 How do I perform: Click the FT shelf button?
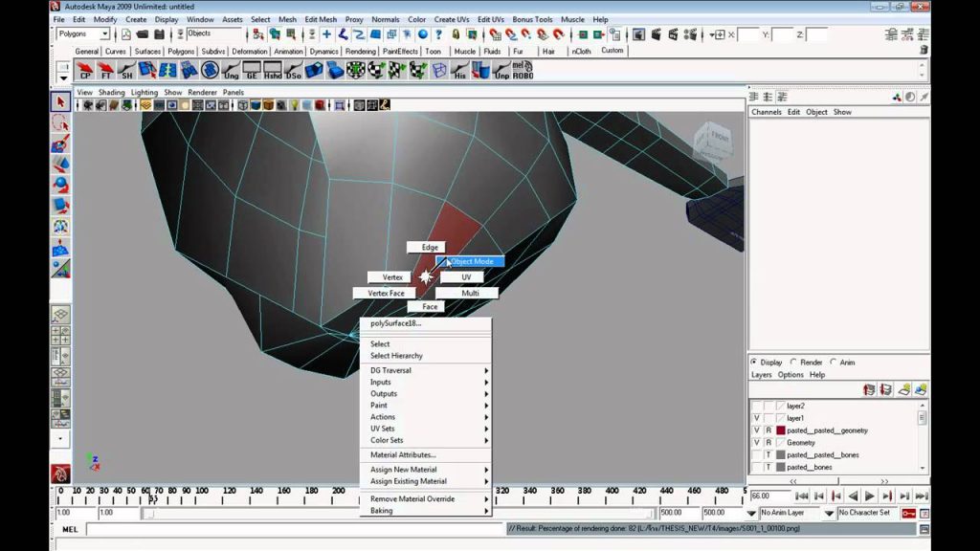tap(105, 70)
